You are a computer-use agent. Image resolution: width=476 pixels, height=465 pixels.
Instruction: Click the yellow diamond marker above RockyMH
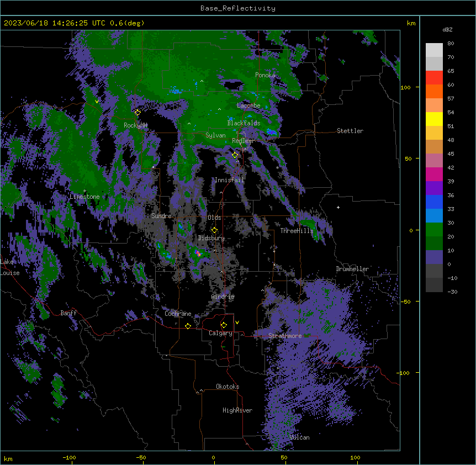137,113
